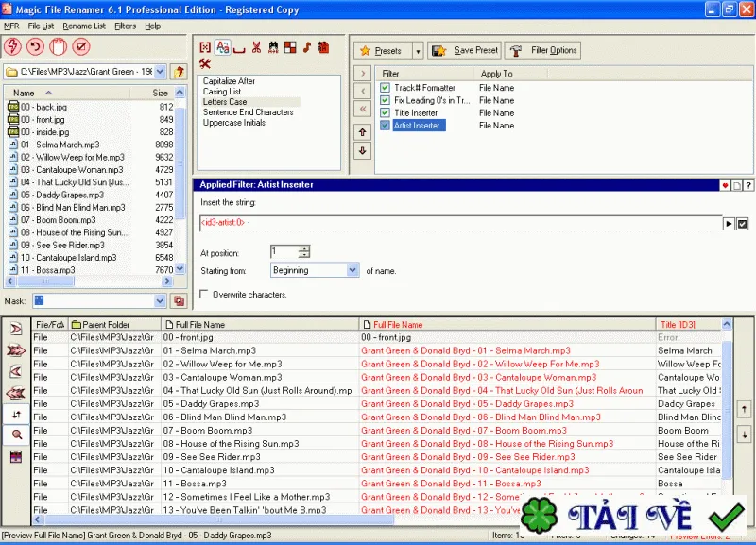Screen dimensions: 756x545
Task: Select the Letters Case filter category icon
Action: (222, 46)
